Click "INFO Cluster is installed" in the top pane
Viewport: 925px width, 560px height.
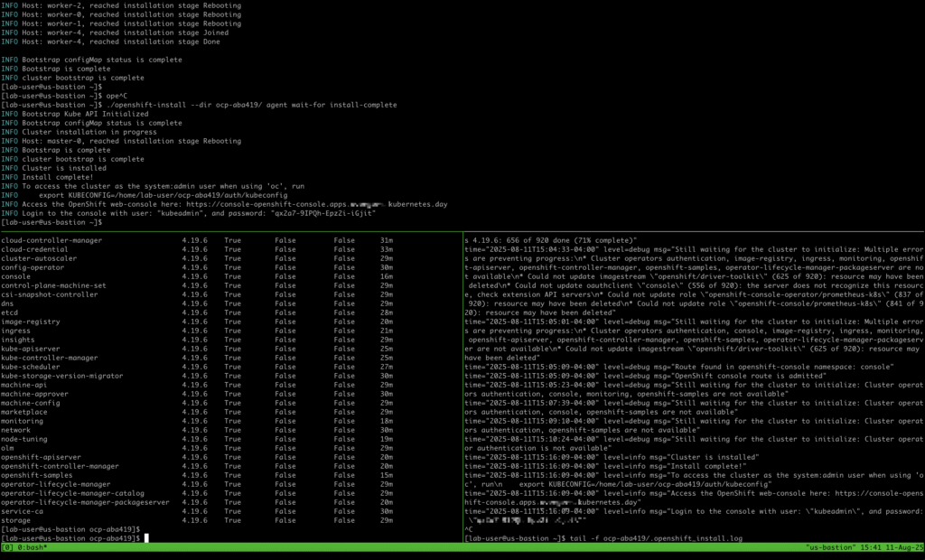[x=53, y=168]
